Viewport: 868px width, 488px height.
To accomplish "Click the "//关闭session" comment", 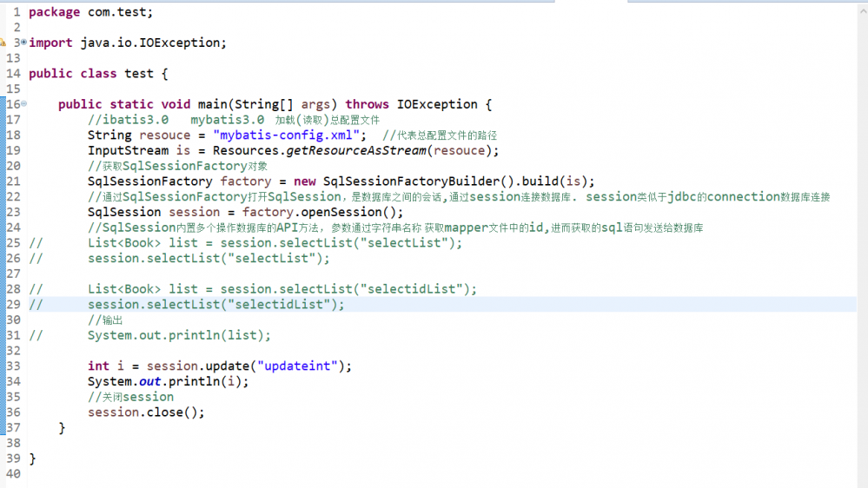I will tap(130, 398).
